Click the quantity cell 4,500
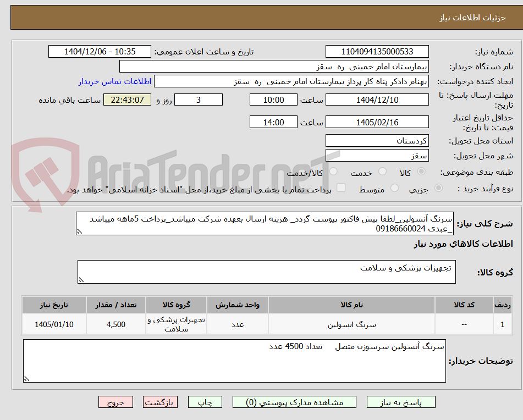 tap(115, 324)
